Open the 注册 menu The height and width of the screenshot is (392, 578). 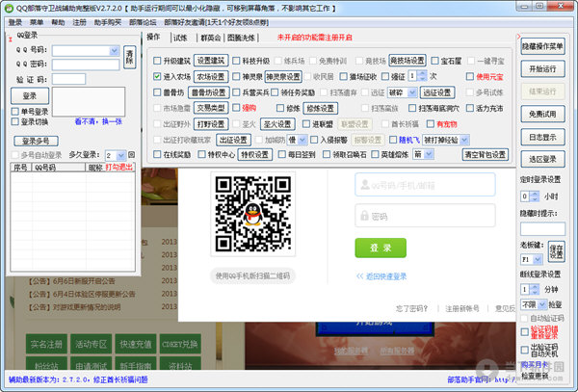(x=79, y=22)
